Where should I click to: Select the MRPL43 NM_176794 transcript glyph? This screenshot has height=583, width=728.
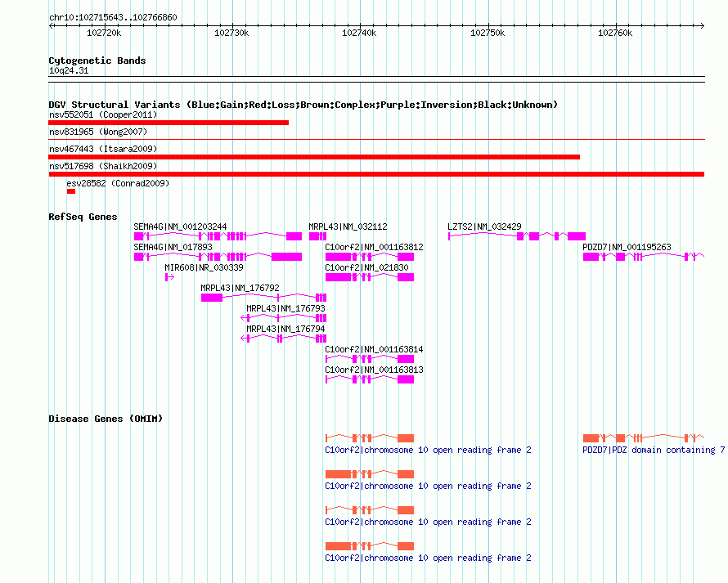pos(284,339)
